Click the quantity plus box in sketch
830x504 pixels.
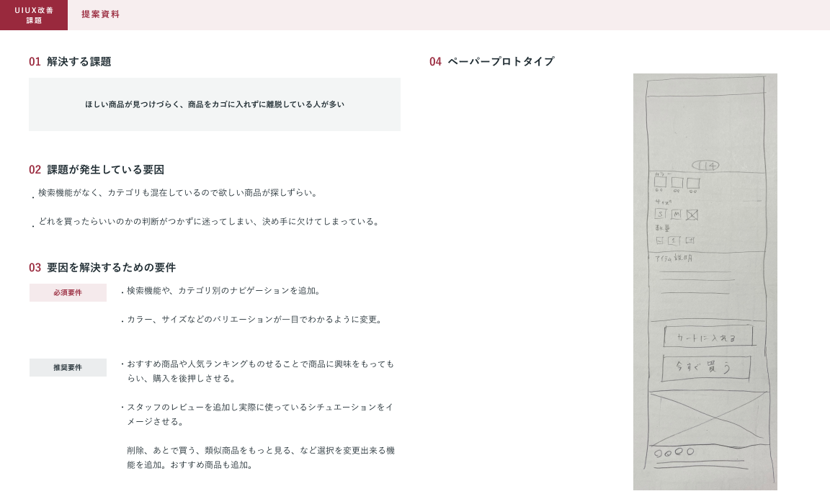click(690, 240)
